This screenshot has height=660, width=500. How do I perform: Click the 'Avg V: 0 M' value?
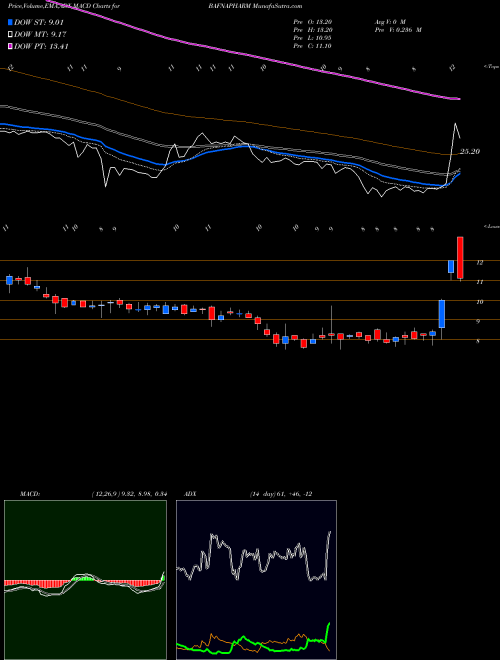389,22
